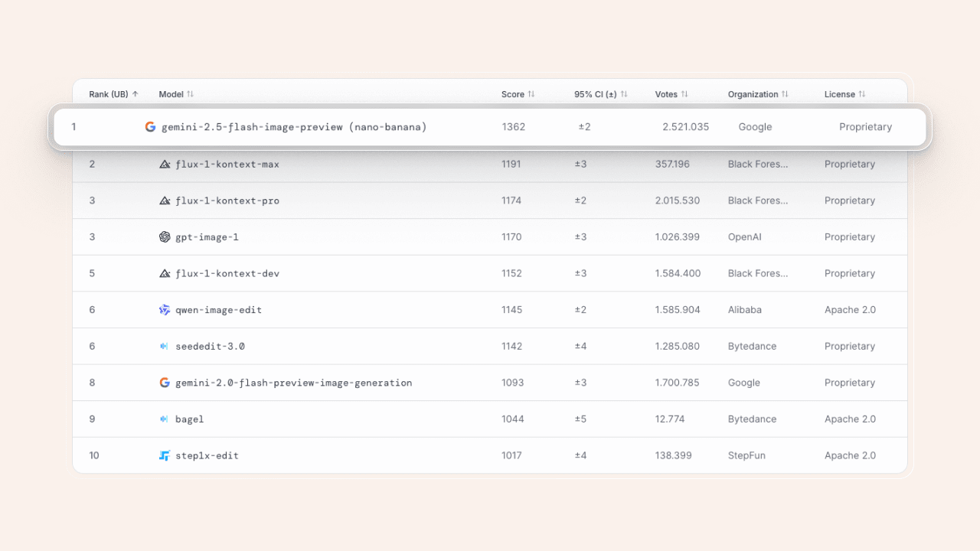
Task: Click the Flux icon beside flux-1-kontext-dev
Action: click(x=165, y=273)
